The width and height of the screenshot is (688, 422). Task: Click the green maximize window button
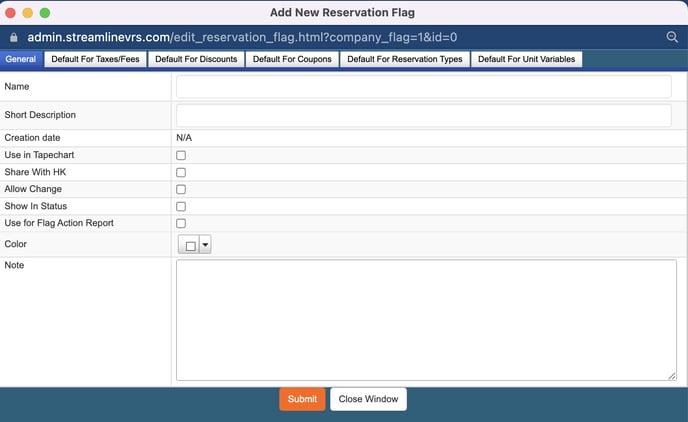[x=45, y=13]
